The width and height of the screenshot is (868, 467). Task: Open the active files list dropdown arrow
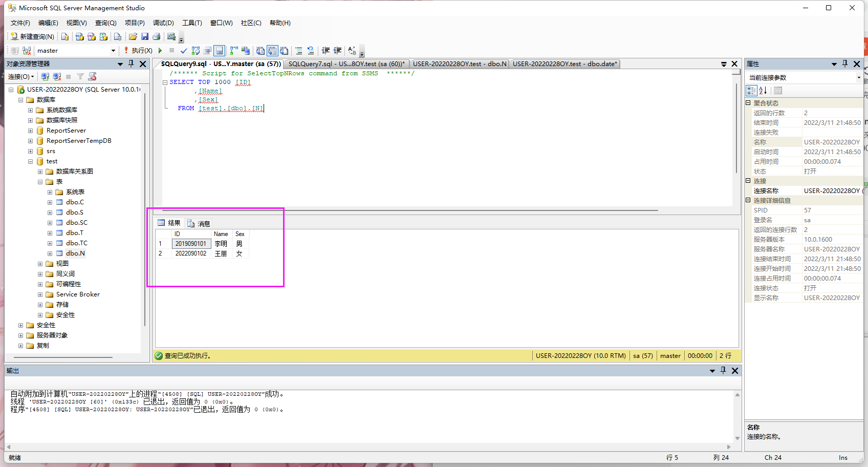point(724,64)
